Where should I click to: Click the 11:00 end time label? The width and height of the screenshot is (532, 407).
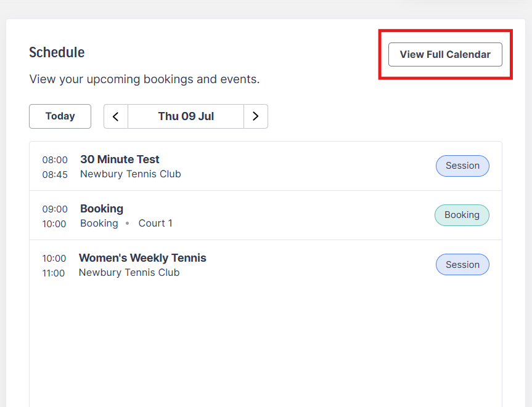coord(53,273)
